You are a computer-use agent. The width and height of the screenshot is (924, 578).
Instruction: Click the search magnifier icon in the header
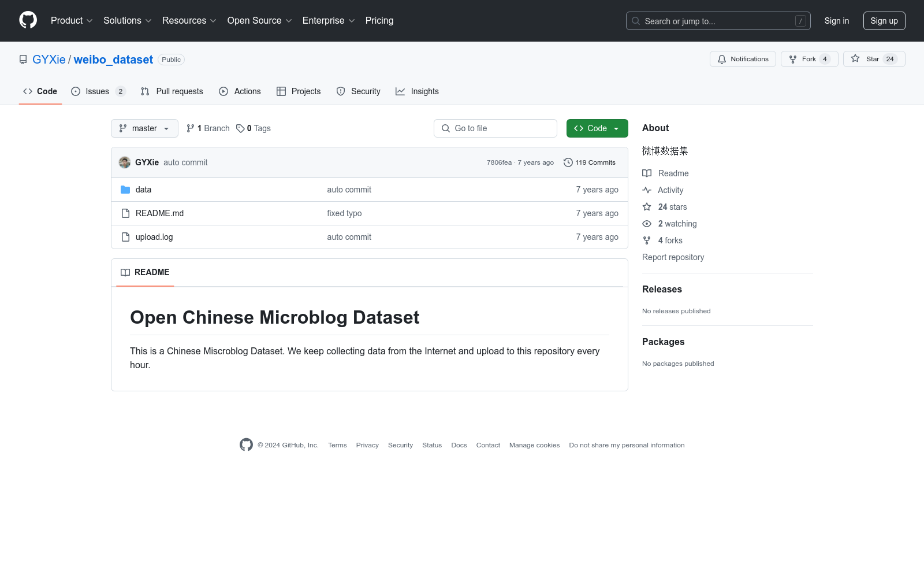pyautogui.click(x=636, y=21)
